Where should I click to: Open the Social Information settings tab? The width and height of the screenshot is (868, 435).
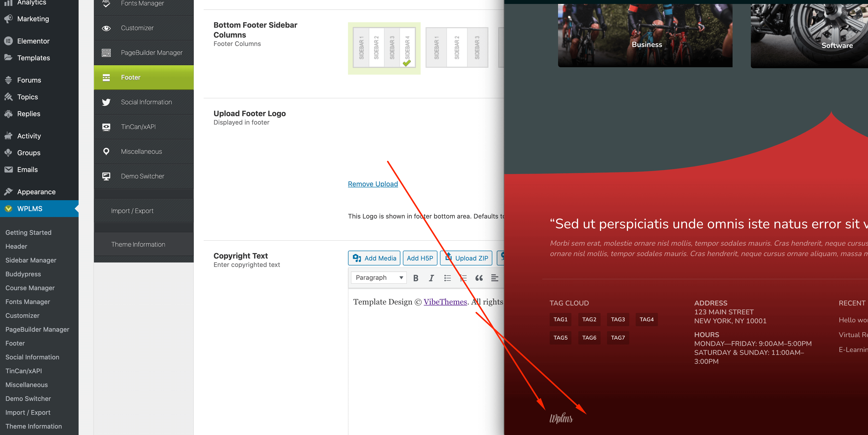tap(144, 102)
